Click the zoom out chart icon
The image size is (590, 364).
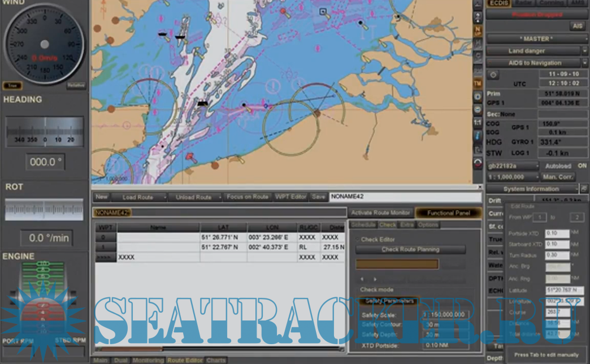pyautogui.click(x=478, y=109)
